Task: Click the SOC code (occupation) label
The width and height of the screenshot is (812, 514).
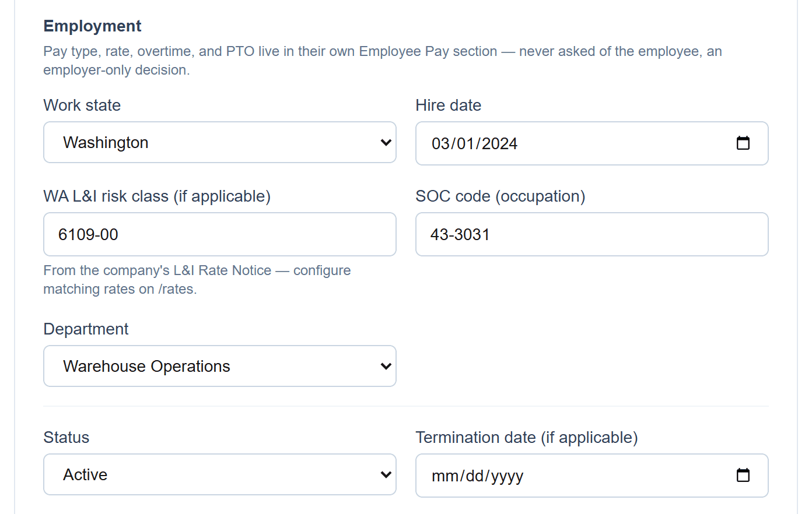Action: (501, 196)
